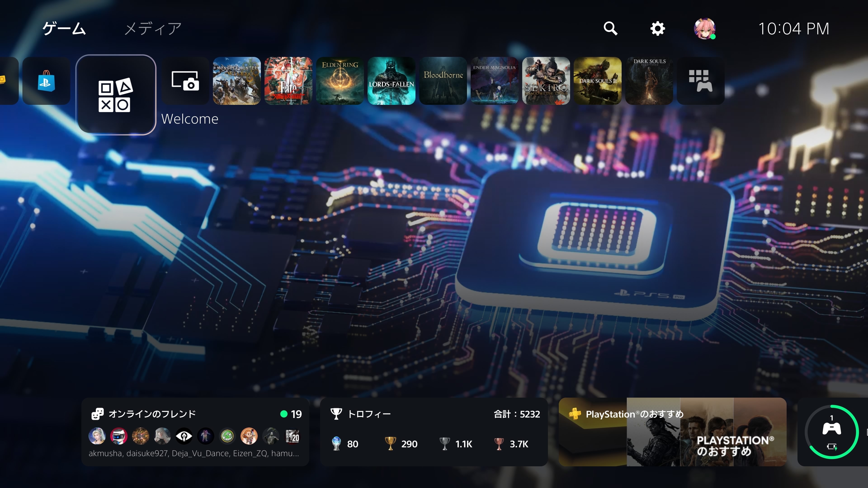Open the controller battery status card

(x=832, y=432)
